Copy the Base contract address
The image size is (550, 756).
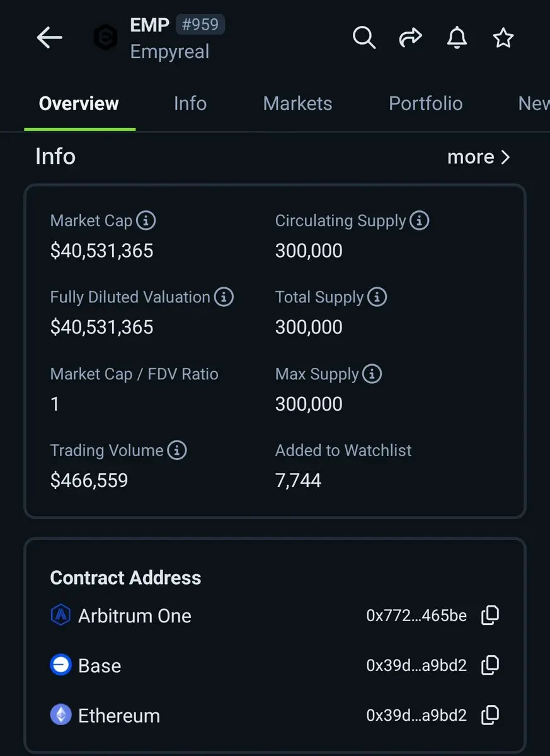(490, 665)
